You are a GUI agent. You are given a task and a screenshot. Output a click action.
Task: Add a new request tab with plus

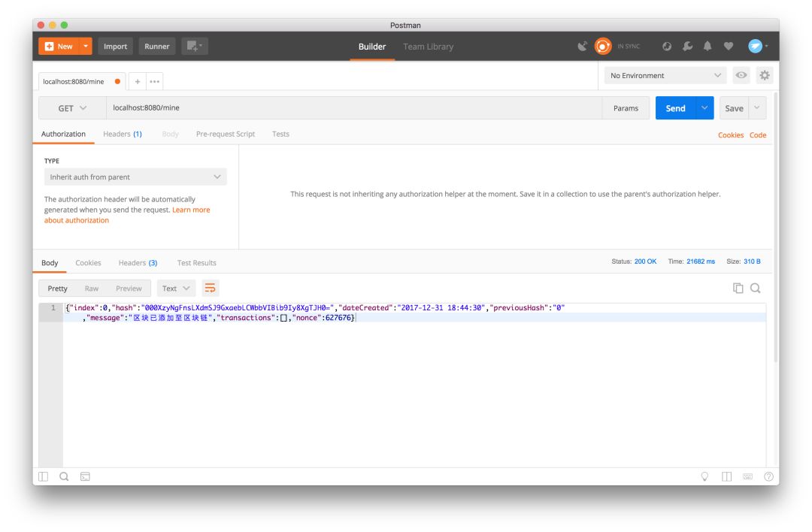tap(138, 82)
